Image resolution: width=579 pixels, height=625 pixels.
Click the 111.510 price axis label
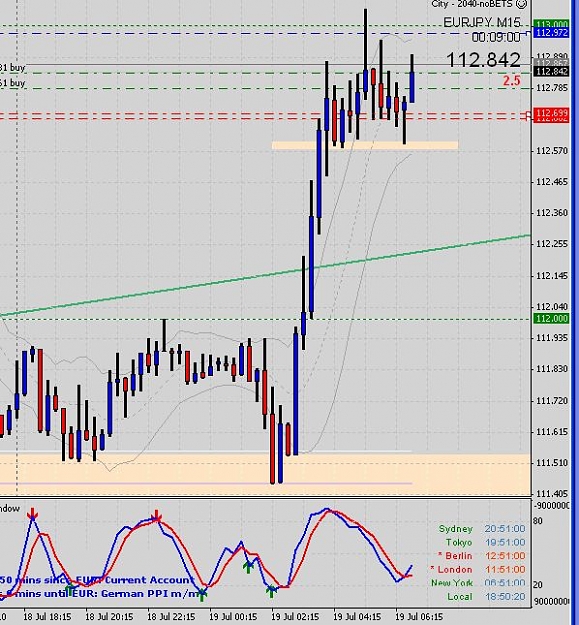pyautogui.click(x=552, y=463)
